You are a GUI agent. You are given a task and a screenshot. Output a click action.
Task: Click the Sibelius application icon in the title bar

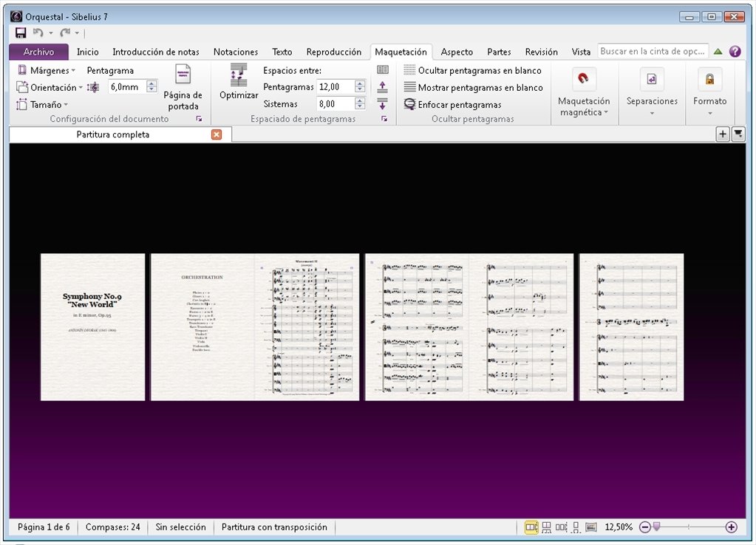point(16,16)
